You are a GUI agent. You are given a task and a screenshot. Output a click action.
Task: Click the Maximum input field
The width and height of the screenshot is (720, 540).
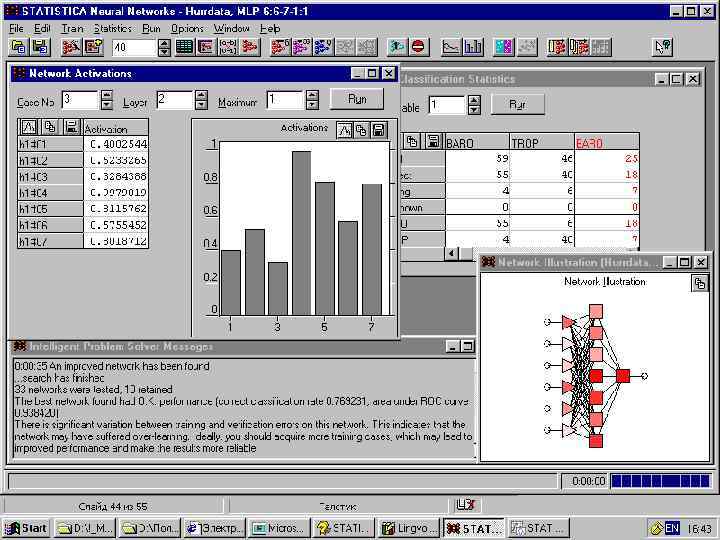coord(285,100)
